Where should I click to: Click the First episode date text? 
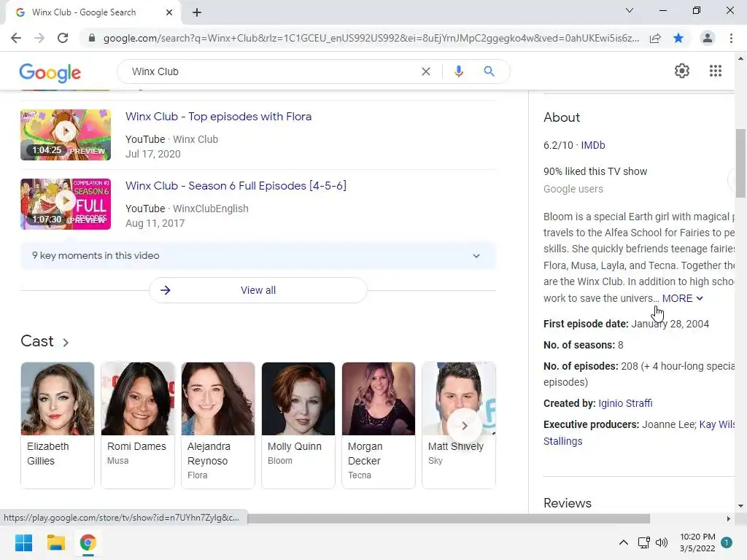click(x=626, y=324)
